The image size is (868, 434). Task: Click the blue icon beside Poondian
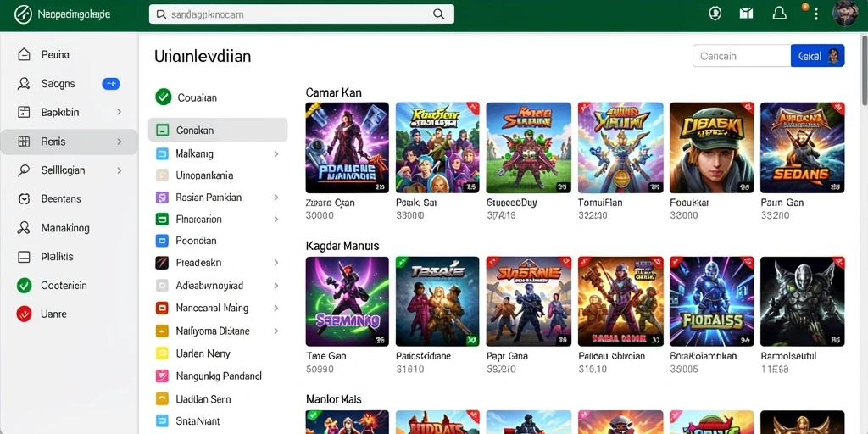(x=162, y=241)
